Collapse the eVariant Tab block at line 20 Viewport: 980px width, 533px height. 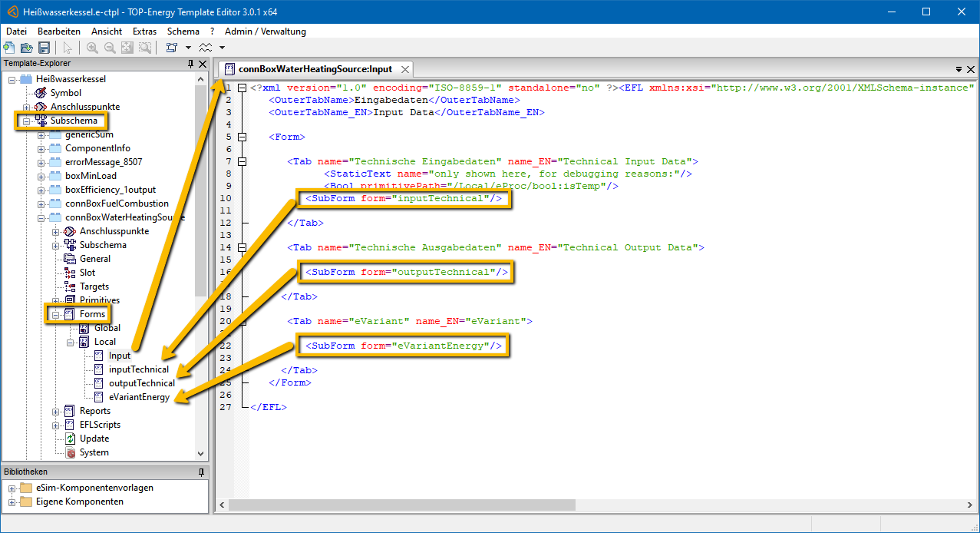pyautogui.click(x=243, y=321)
